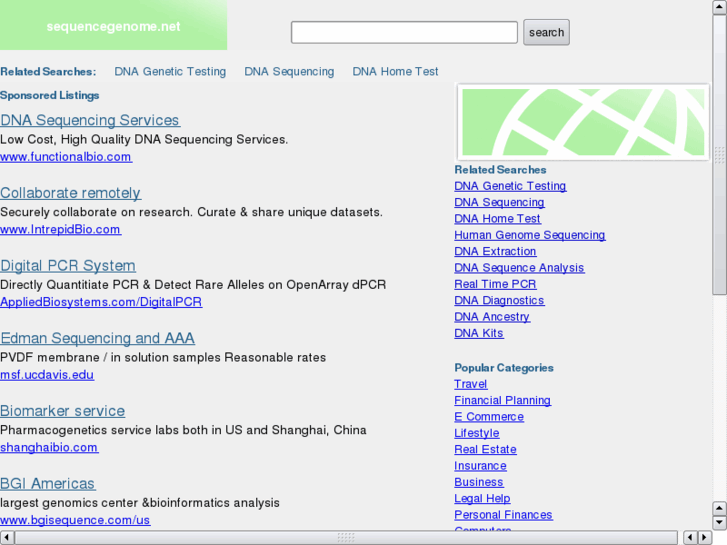Click the Sponsored Listings heading
Viewport: 727px width, 545px height.
(x=50, y=96)
